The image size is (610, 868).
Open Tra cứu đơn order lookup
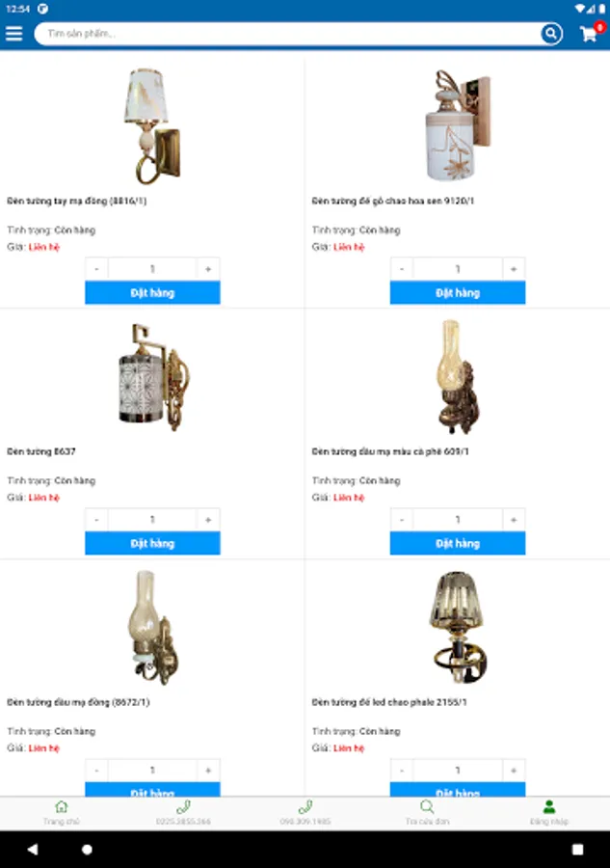click(x=427, y=813)
